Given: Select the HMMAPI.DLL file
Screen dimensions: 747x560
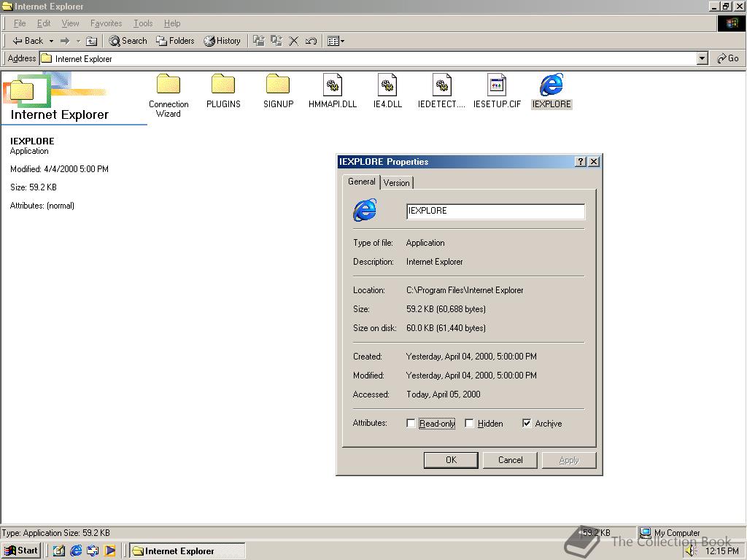Looking at the screenshot, I should [333, 91].
